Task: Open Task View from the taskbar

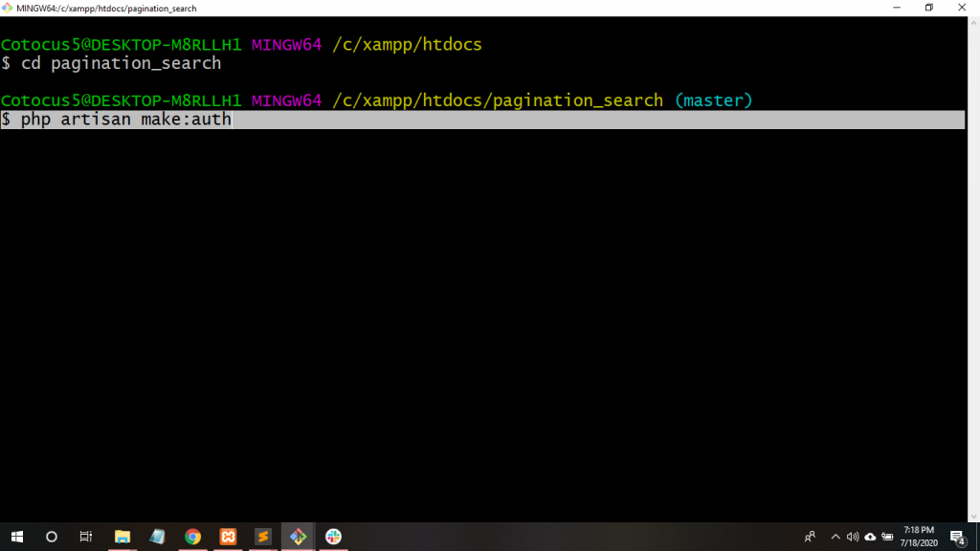Action: pos(86,537)
